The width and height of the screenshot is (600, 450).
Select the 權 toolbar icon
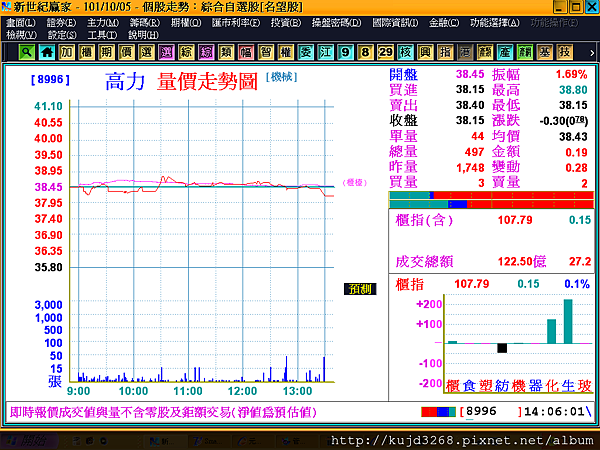pos(286,52)
